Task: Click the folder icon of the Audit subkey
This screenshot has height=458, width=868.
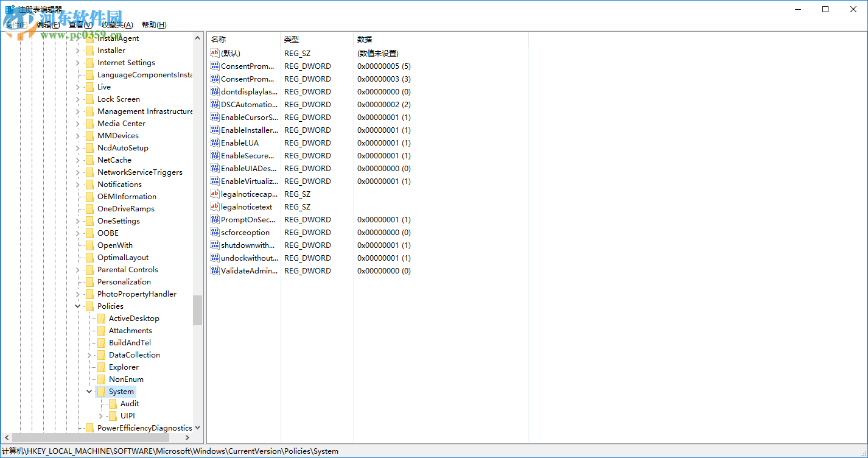Action: pos(114,403)
